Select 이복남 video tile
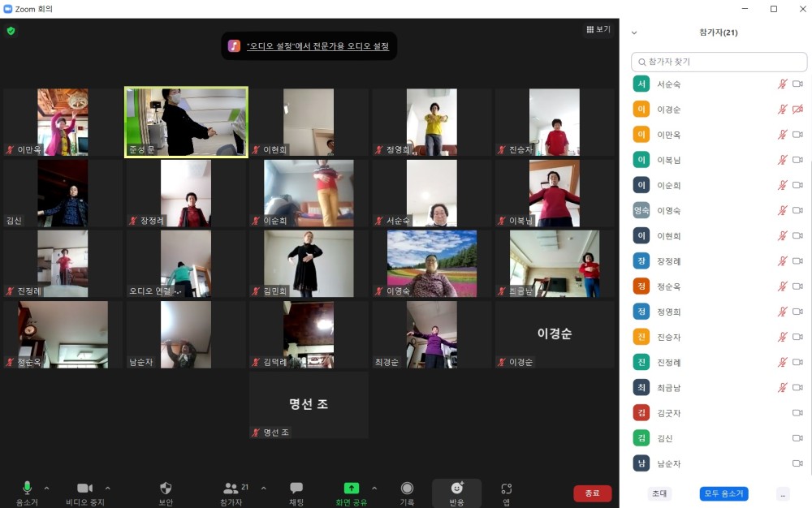 coord(555,193)
